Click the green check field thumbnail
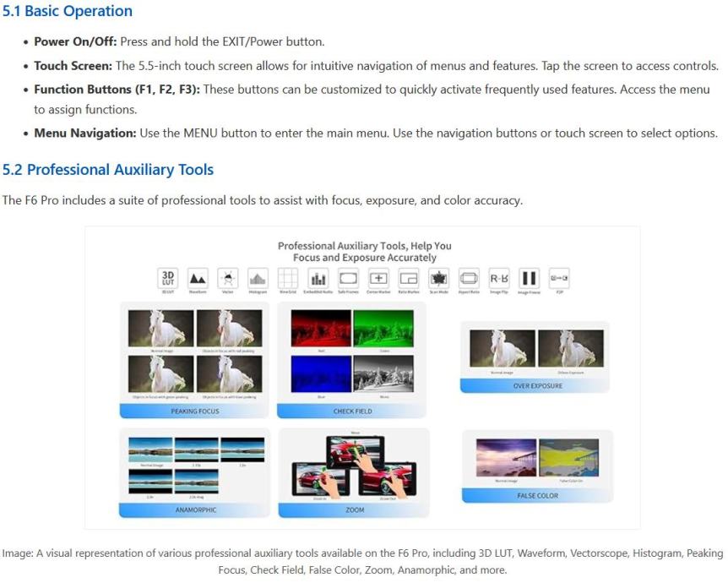 point(383,328)
